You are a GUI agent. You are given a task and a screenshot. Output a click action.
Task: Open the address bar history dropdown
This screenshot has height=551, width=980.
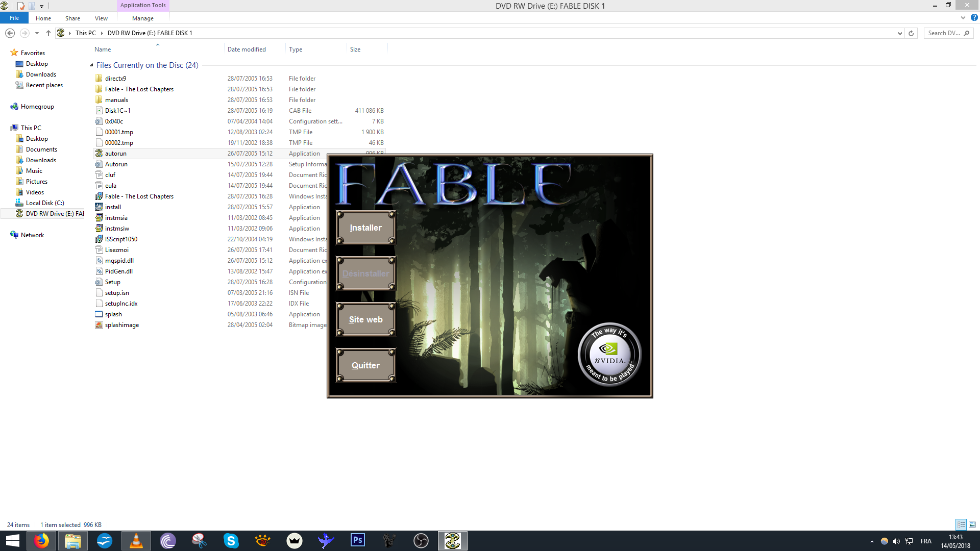[x=900, y=33]
